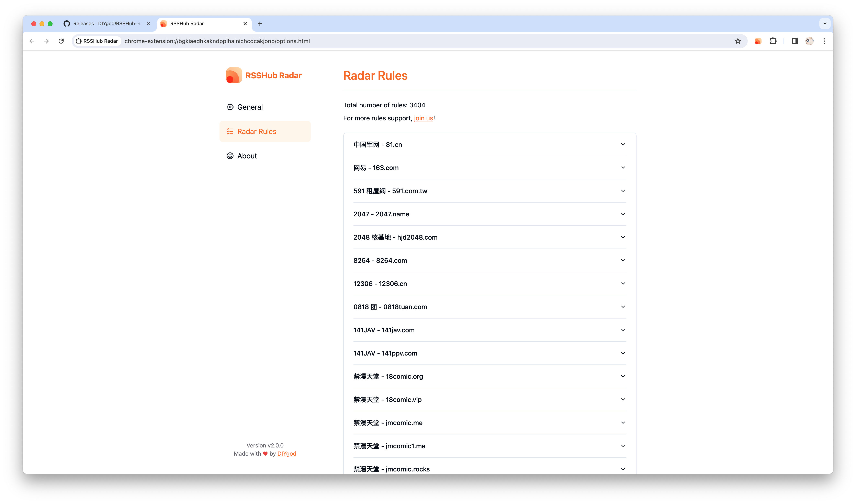Open the General settings section
Screen dimensions: 856x504
[250, 107]
